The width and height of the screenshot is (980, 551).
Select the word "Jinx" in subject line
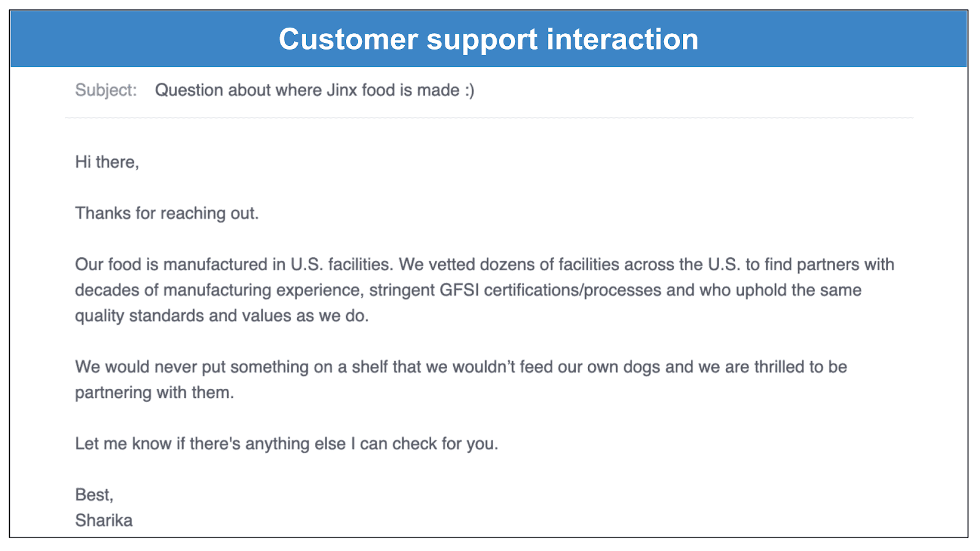(342, 90)
